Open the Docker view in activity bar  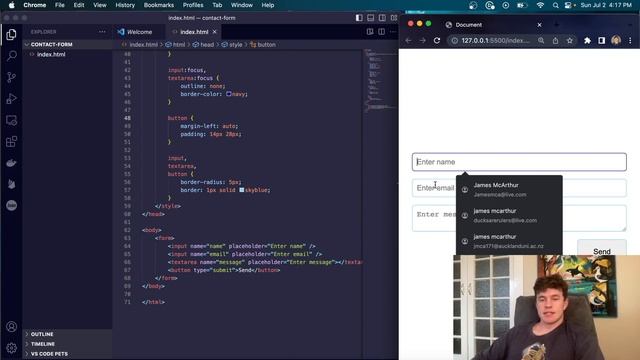11,163
